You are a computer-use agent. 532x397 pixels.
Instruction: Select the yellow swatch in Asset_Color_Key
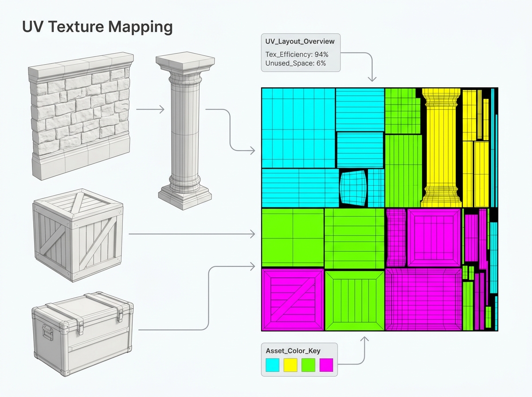pos(290,365)
